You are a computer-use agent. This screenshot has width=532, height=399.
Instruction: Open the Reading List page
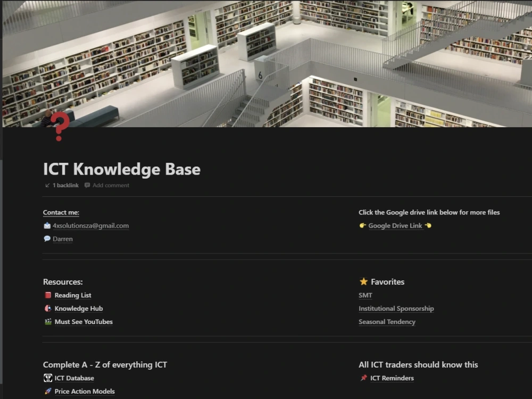click(72, 295)
